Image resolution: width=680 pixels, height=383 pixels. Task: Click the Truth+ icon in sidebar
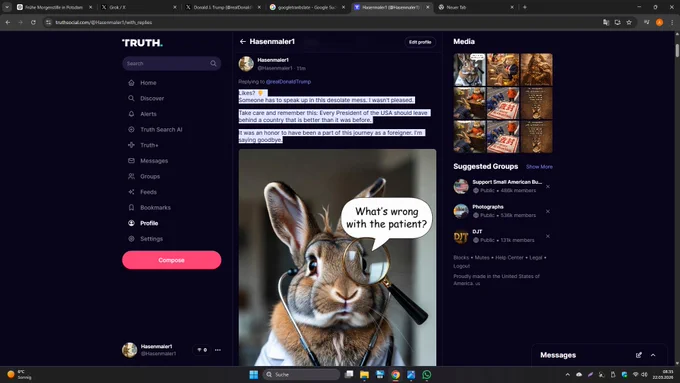click(131, 145)
